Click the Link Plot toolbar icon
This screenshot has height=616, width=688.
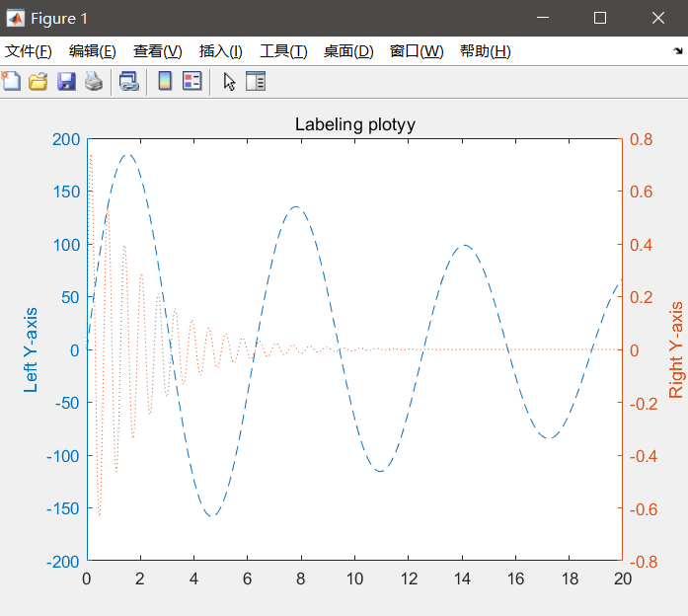(x=129, y=82)
